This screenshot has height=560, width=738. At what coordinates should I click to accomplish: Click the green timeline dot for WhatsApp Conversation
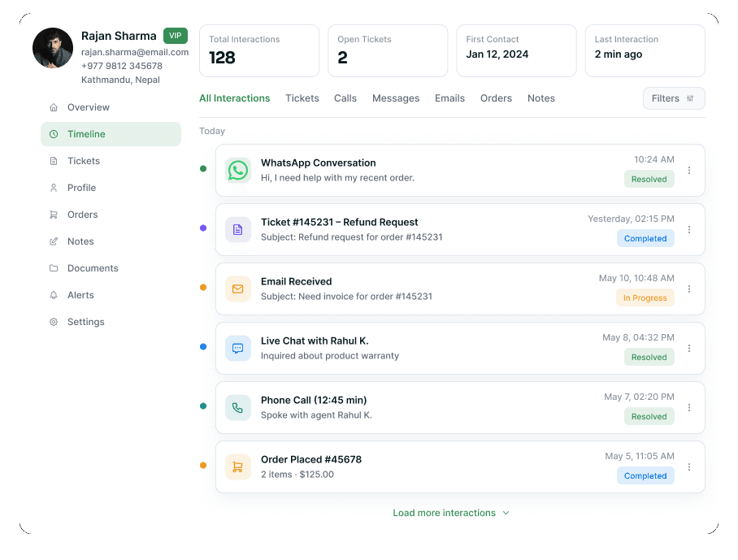click(203, 168)
